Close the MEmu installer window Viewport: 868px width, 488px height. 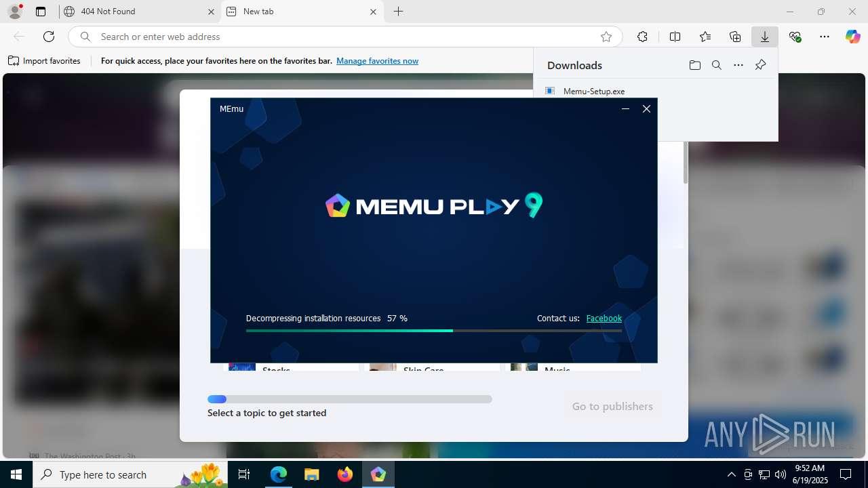[x=646, y=108]
